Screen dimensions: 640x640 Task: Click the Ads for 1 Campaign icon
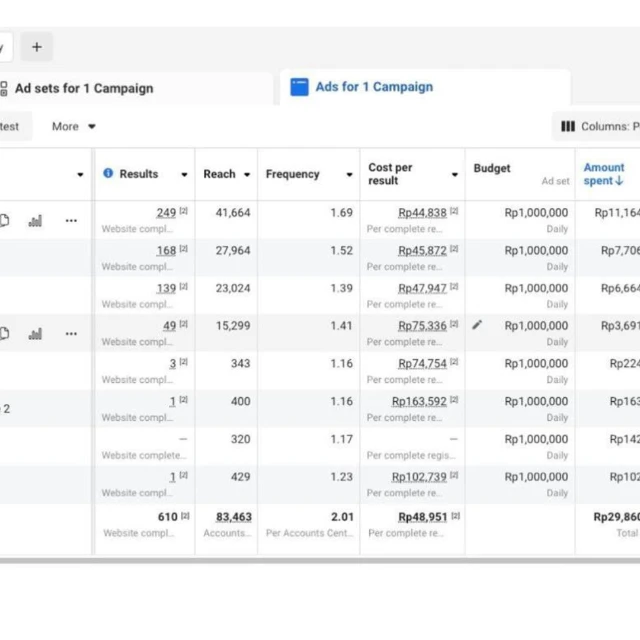click(x=299, y=87)
